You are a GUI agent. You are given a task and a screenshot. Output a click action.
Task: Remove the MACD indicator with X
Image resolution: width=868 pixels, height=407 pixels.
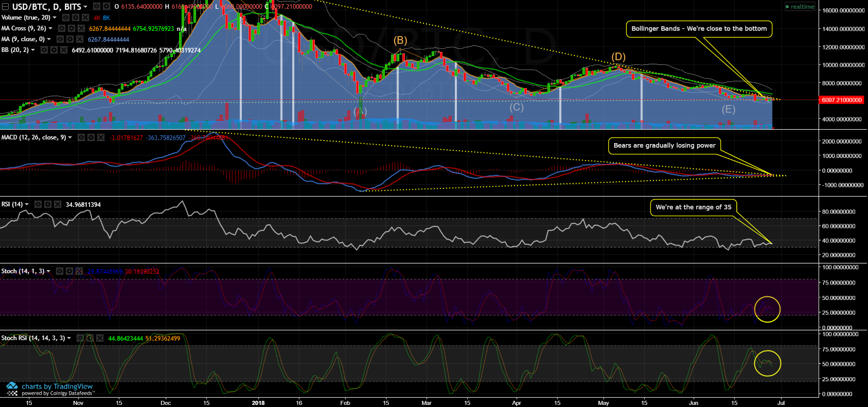click(101, 137)
